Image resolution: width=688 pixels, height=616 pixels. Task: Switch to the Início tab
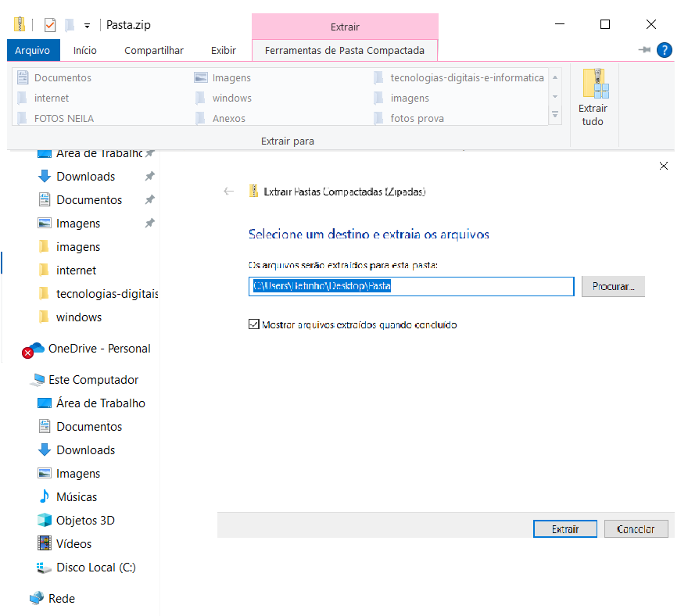click(x=84, y=51)
